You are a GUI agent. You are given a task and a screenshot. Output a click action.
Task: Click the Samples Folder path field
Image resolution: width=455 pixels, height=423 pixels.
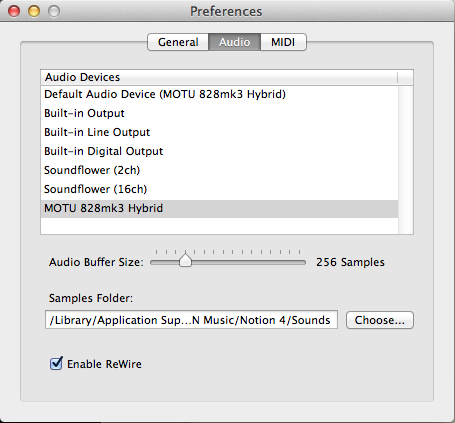tap(191, 320)
